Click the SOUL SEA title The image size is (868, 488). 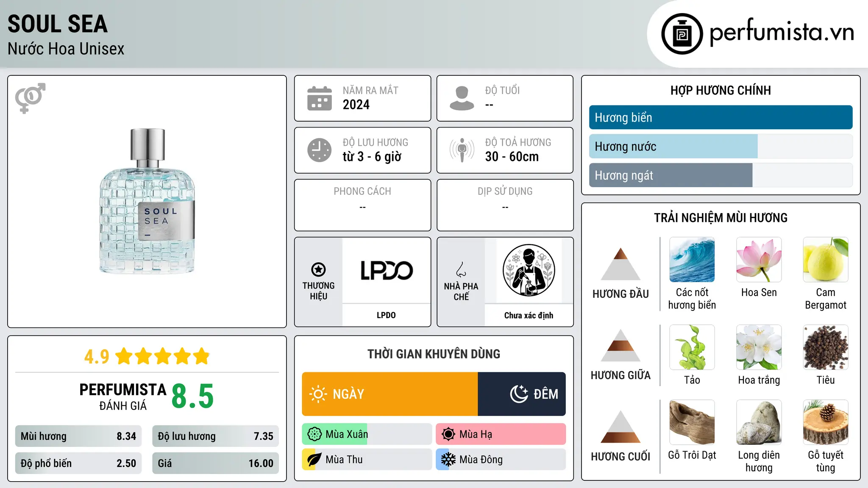pos(58,24)
